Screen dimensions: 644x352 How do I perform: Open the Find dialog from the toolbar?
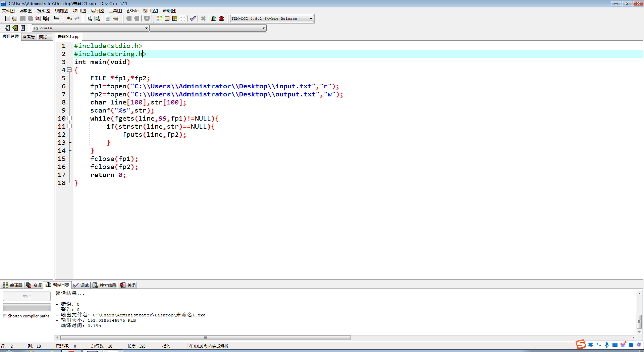click(x=90, y=18)
